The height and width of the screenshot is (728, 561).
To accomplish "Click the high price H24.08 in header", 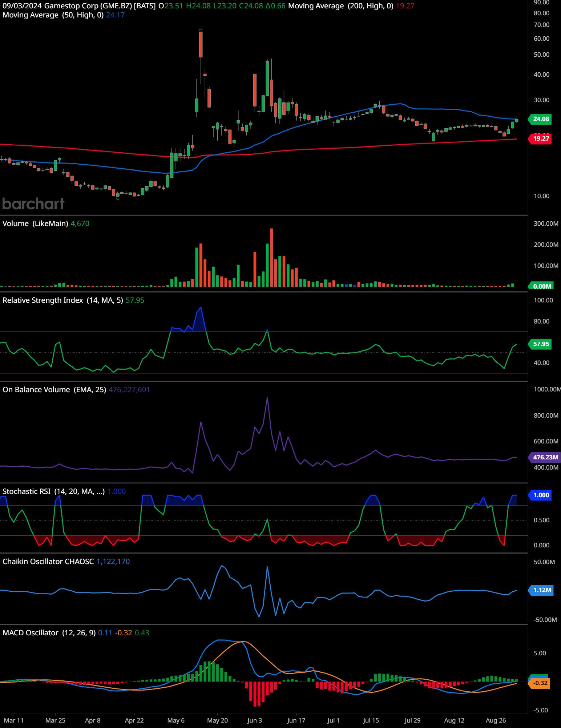I will (x=198, y=6).
